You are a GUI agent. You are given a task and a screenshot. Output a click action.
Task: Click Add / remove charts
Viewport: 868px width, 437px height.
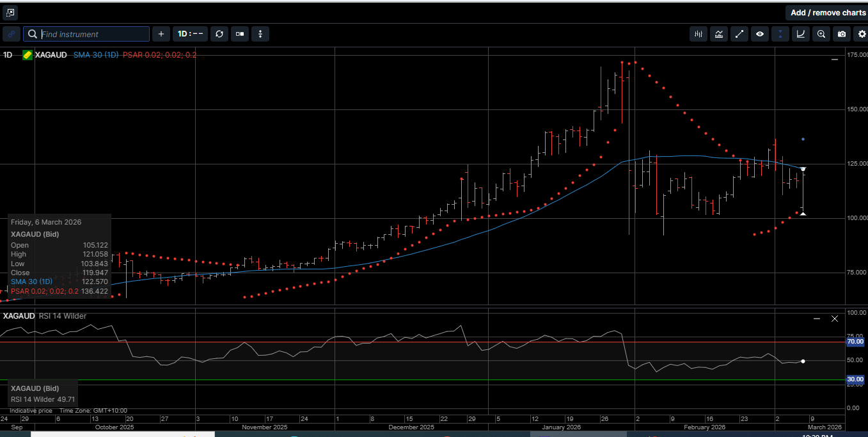tap(828, 12)
